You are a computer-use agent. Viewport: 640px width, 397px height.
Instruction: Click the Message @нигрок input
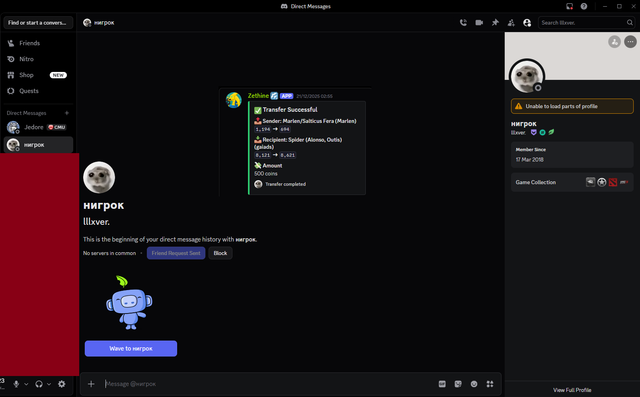point(267,384)
